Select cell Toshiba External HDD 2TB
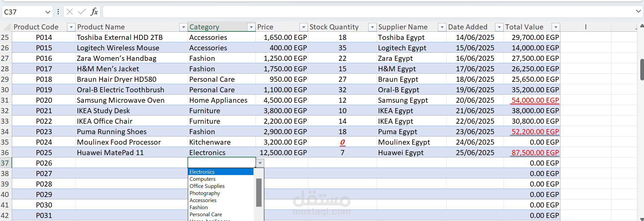 point(132,38)
